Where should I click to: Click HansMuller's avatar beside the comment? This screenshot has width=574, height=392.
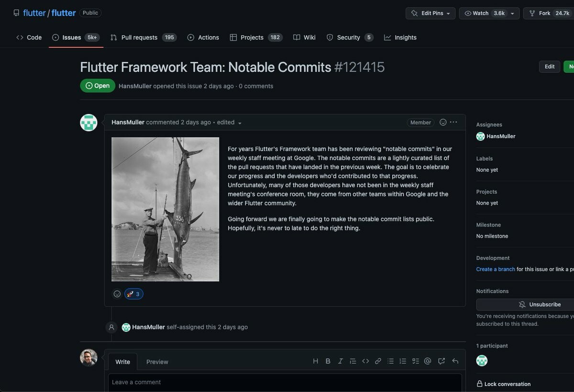88,123
